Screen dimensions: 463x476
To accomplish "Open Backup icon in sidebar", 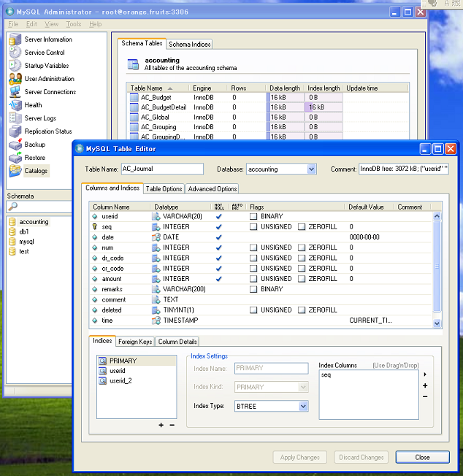I will pyautogui.click(x=15, y=145).
